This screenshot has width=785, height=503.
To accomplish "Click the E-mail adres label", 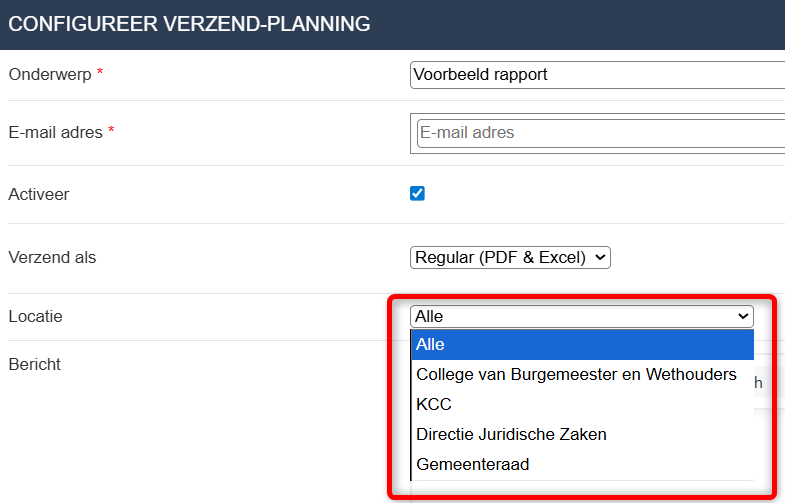I will [x=56, y=133].
